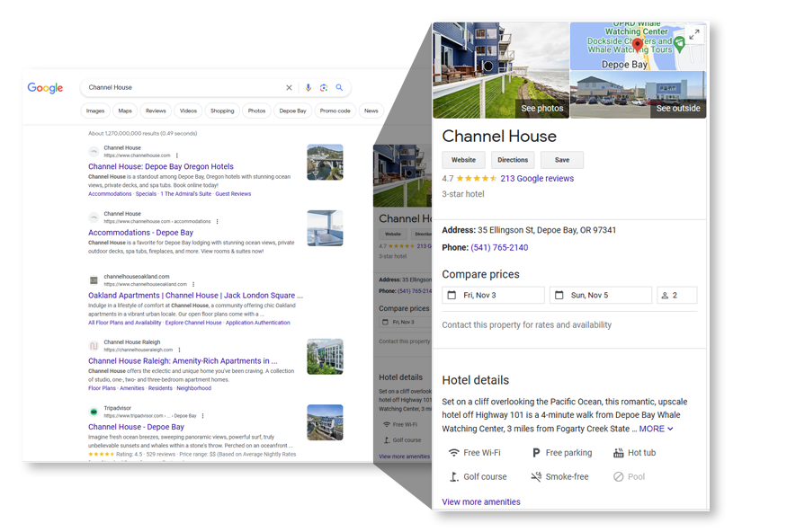
Task: Click the Website button for Channel House
Action: tap(463, 160)
